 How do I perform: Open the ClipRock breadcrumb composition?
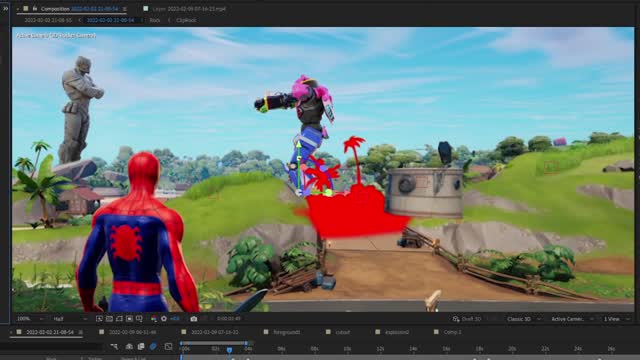186,20
